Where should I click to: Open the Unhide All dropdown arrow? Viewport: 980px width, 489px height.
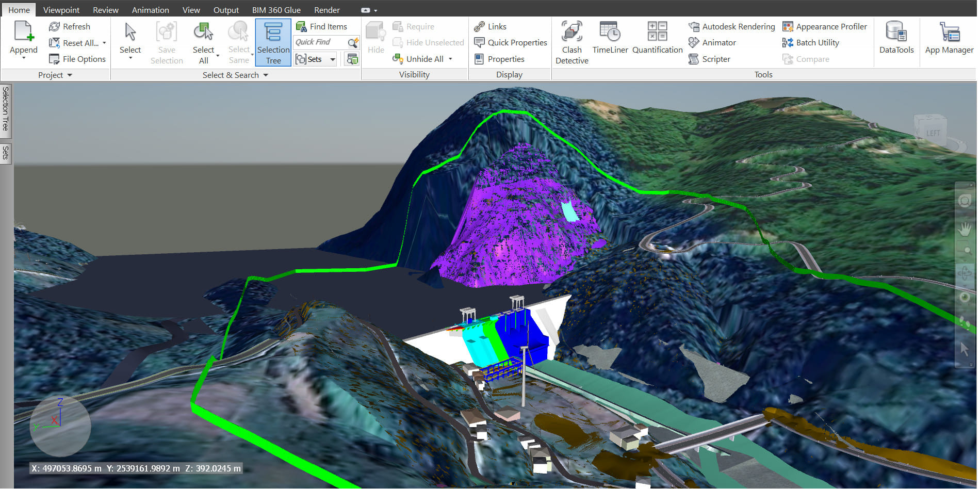450,59
